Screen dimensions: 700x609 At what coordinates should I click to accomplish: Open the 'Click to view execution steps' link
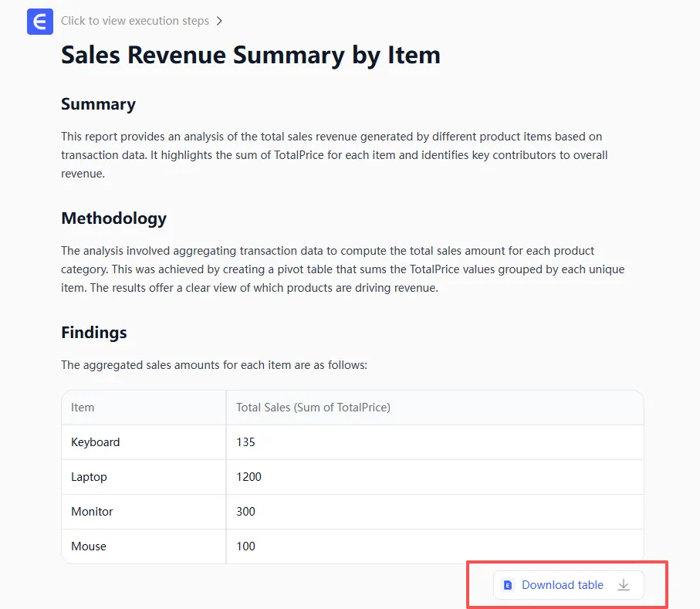(135, 21)
